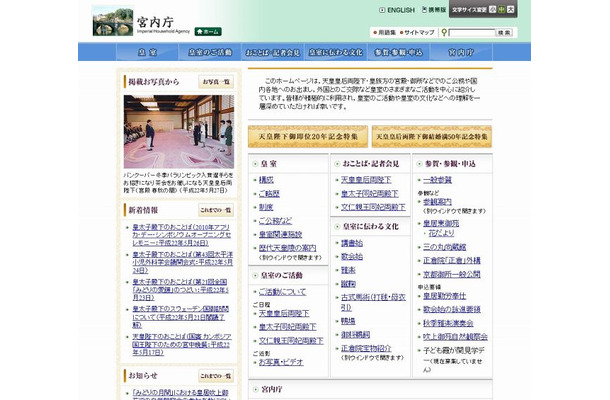Click これまでの一覧 button beside 新着情報
This screenshot has width=610, height=400.
pos(216,210)
